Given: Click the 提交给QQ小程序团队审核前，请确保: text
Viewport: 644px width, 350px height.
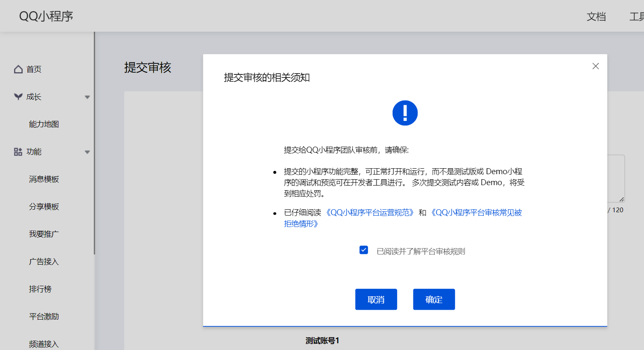Looking at the screenshot, I should pos(347,150).
